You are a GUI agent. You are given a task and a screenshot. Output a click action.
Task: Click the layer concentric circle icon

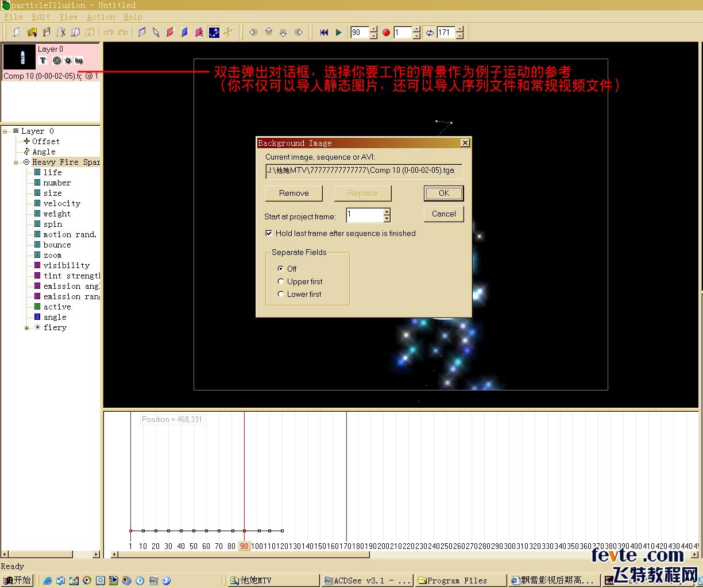(x=57, y=60)
